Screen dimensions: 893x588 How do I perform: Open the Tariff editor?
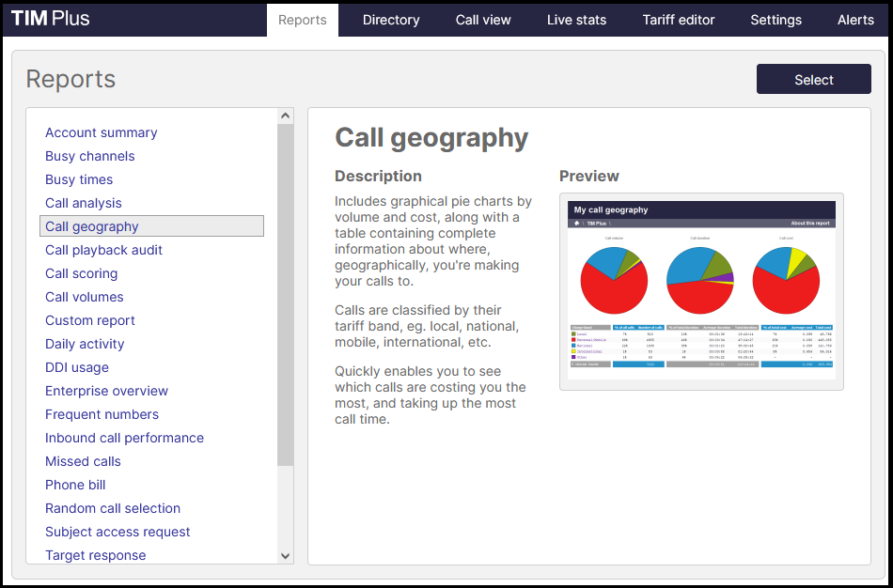678,19
